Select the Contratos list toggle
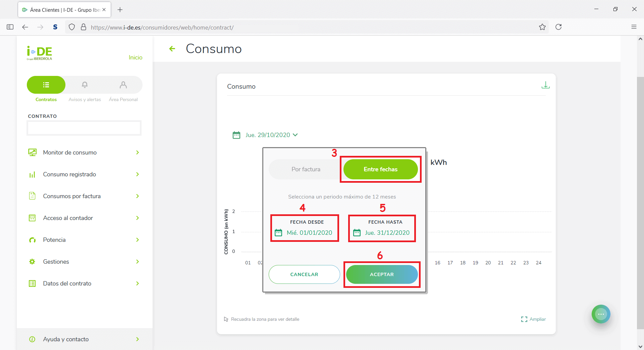The image size is (644, 350). point(46,85)
